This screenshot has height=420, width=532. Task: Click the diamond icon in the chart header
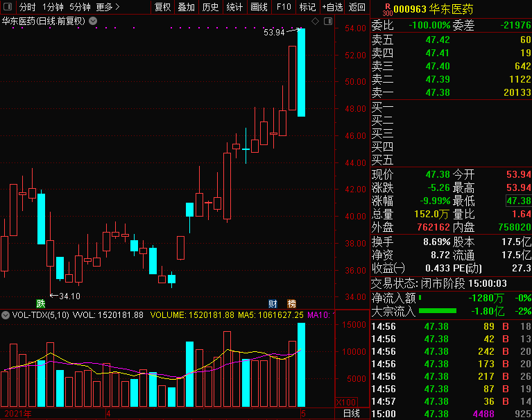point(315,22)
